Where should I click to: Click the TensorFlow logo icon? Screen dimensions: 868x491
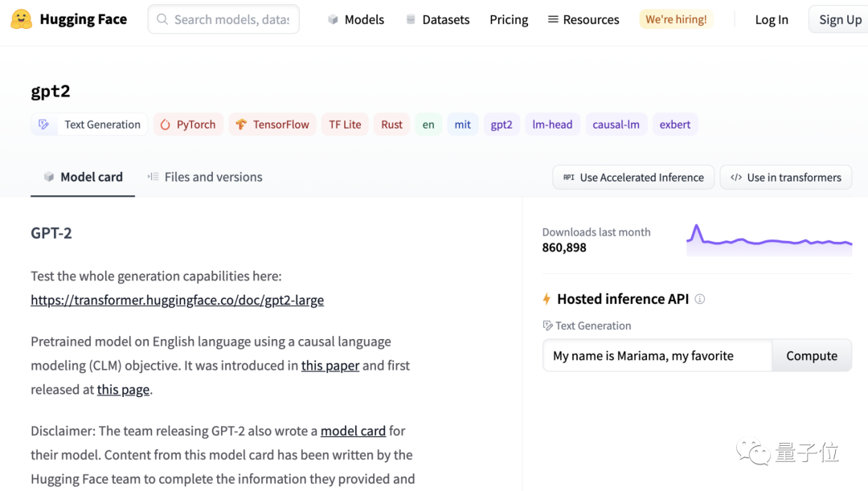241,125
